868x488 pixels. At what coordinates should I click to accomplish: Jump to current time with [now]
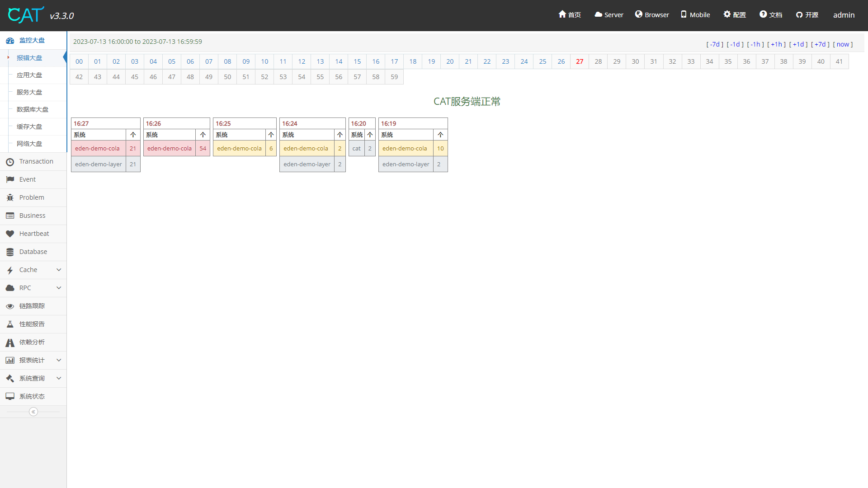843,44
